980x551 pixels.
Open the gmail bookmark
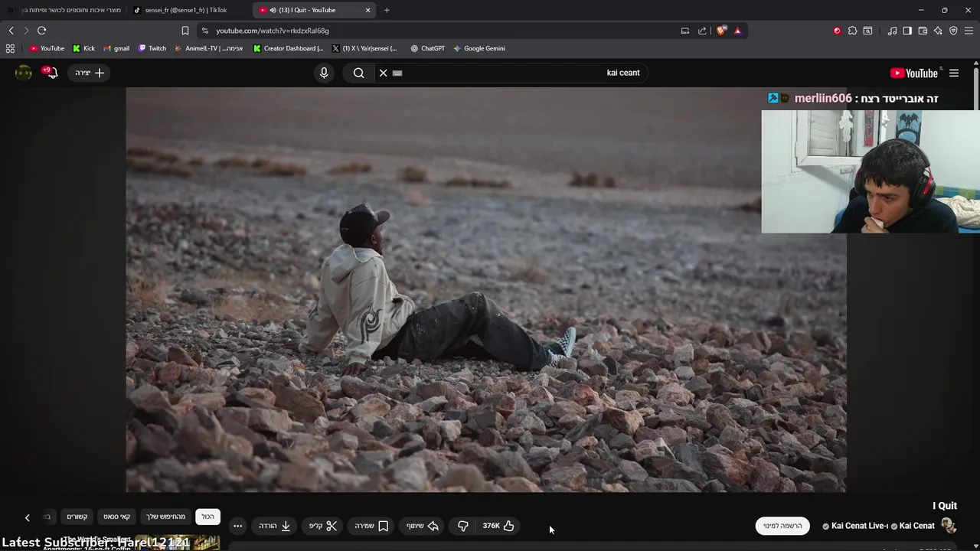coord(116,48)
